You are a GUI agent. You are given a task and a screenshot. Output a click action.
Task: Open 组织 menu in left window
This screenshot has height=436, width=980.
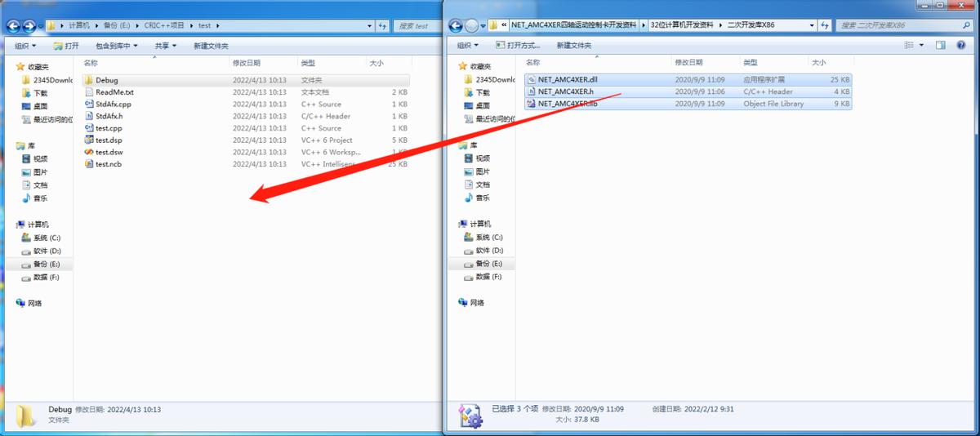tap(26, 46)
